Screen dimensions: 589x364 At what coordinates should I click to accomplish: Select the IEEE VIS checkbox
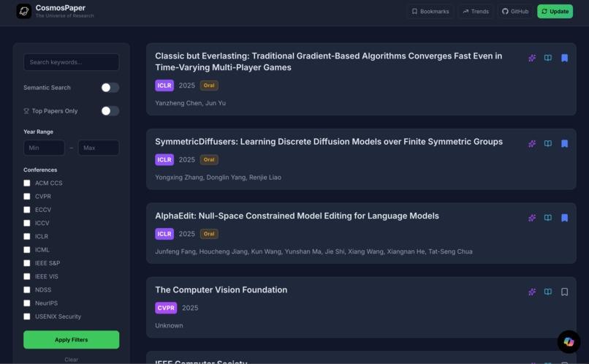[x=26, y=276]
